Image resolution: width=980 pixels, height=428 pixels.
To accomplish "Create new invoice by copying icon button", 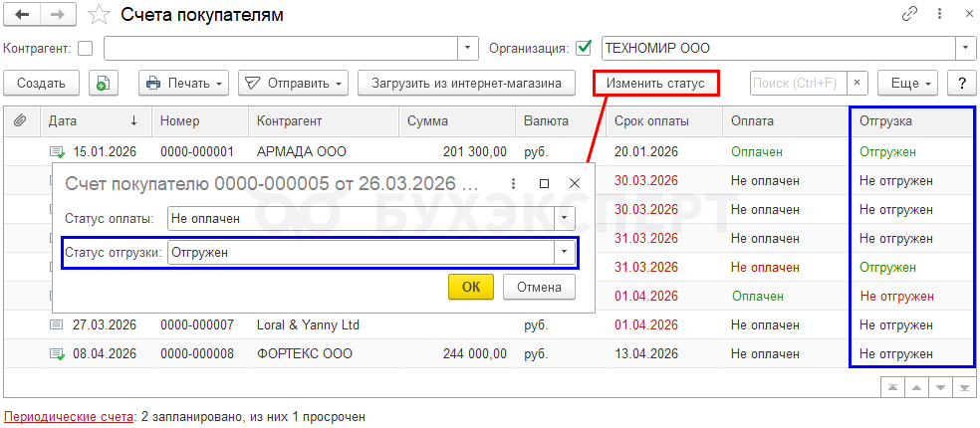I will coord(104,83).
